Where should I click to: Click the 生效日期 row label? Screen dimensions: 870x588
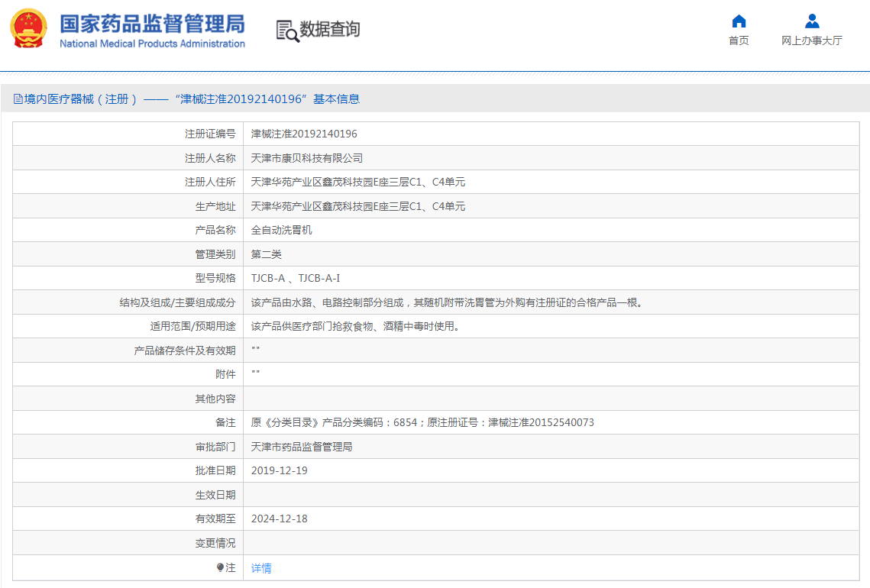(215, 495)
